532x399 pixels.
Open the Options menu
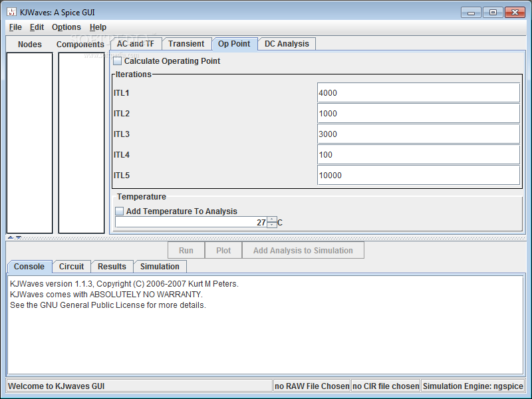(66, 27)
